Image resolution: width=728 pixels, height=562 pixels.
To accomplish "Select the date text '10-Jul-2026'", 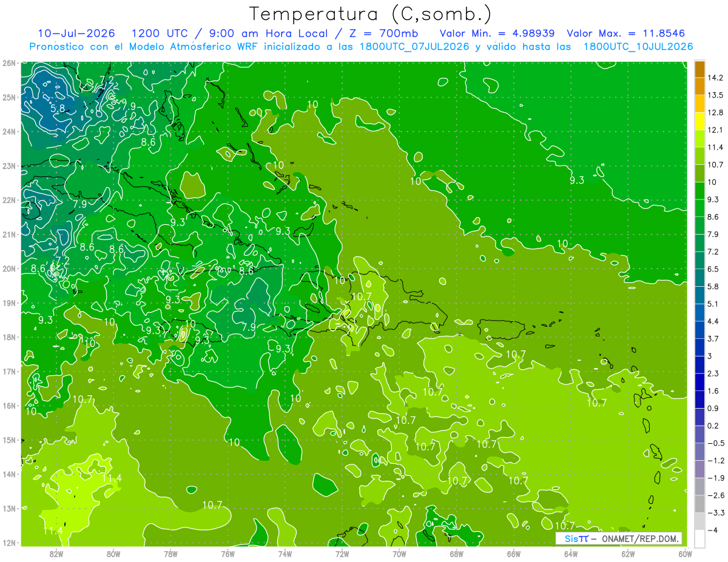I will tap(76, 33).
